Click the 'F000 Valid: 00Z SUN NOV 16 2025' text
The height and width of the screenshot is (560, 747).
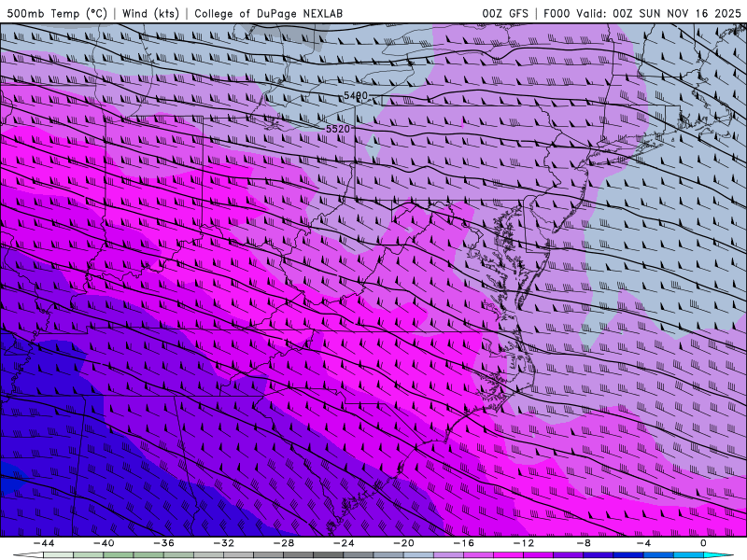[x=641, y=13]
